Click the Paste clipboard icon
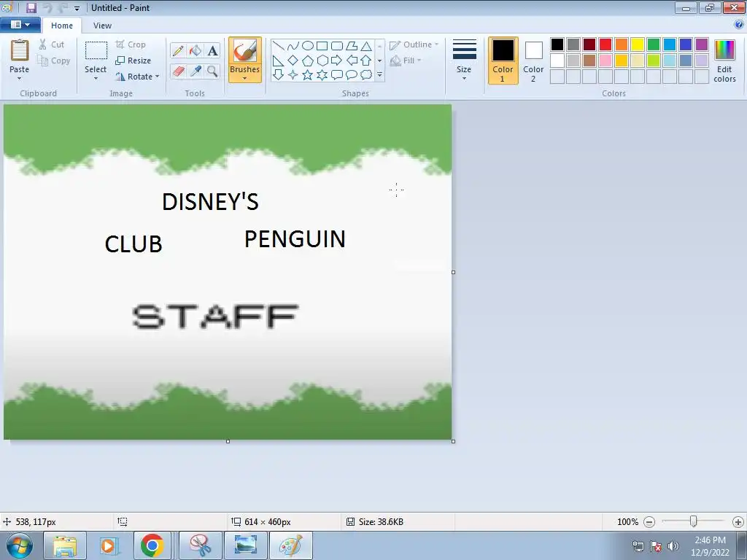This screenshot has height=560, width=747. 20,50
